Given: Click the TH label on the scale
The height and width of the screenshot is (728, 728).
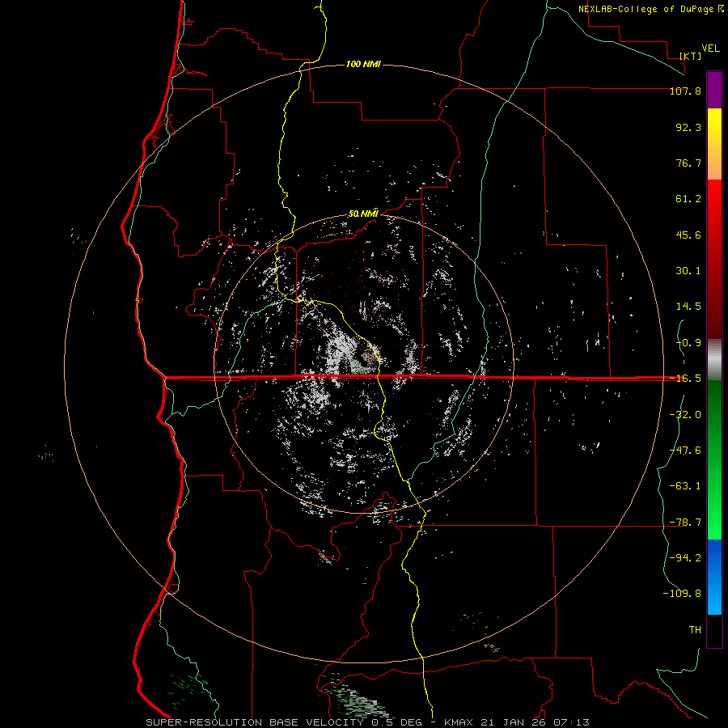Looking at the screenshot, I should click(x=695, y=630).
